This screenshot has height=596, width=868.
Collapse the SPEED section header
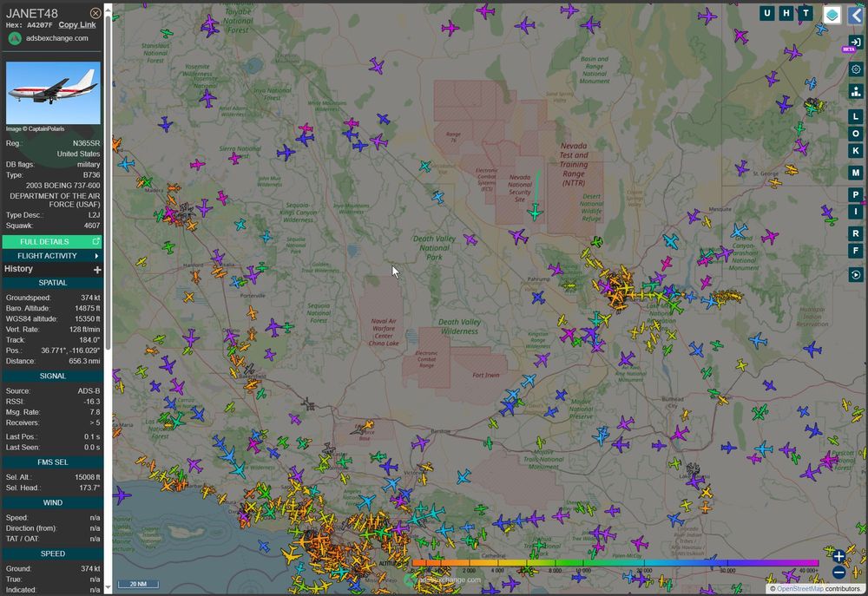(x=53, y=553)
